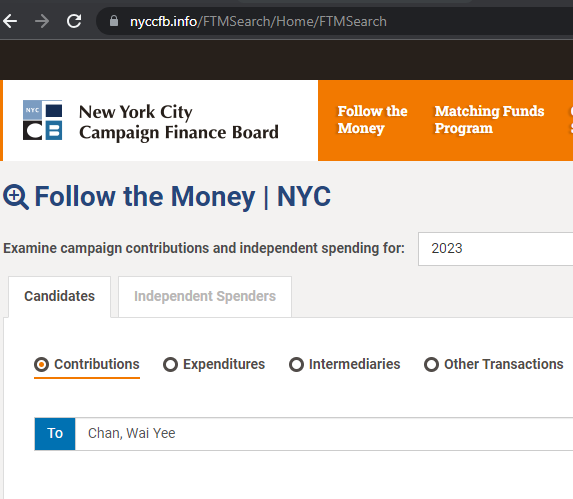Click the blue To label button

point(55,434)
